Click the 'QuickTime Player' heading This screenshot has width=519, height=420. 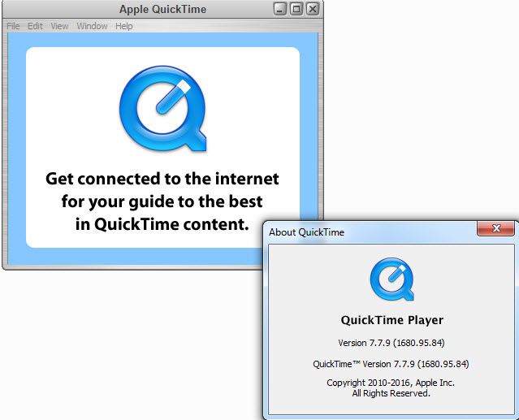coord(392,320)
